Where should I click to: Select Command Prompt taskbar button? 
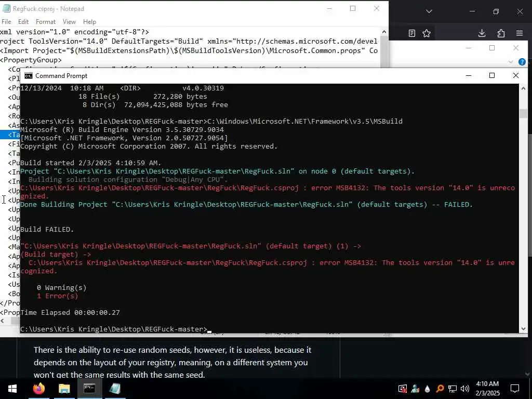[x=89, y=389]
